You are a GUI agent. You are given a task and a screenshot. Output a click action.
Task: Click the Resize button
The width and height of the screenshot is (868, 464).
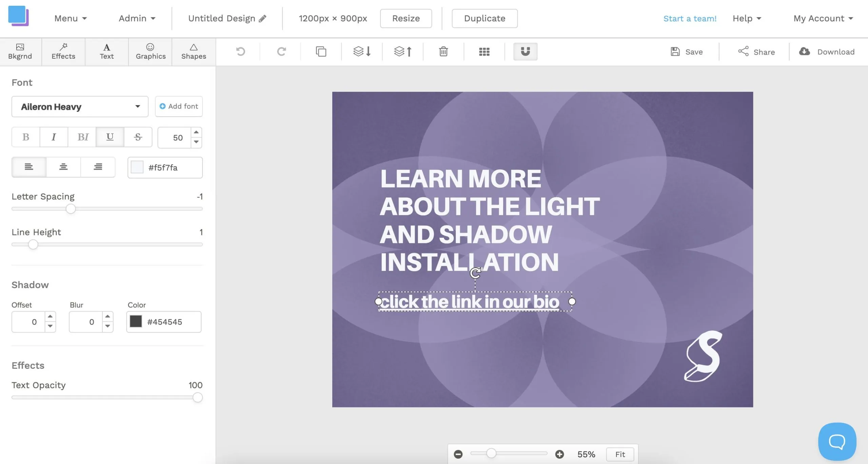[x=406, y=18]
